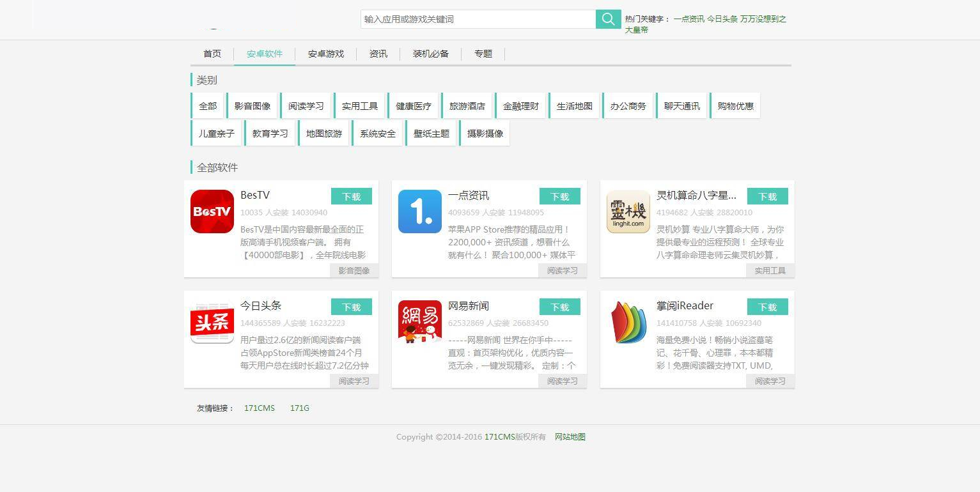Open the 一点资讯 app icon
The image size is (980, 492).
click(419, 211)
